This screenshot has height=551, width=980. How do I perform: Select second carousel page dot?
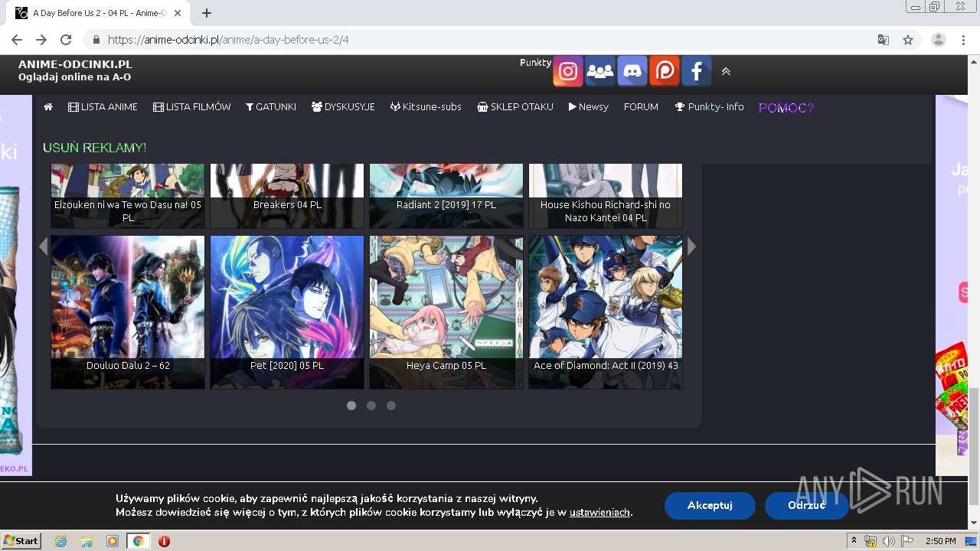pos(371,406)
